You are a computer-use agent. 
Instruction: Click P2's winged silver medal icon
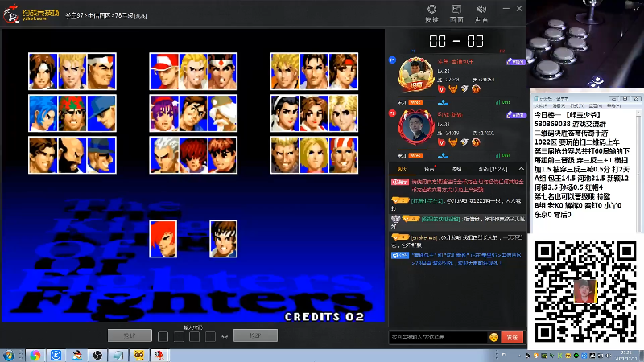point(464,142)
